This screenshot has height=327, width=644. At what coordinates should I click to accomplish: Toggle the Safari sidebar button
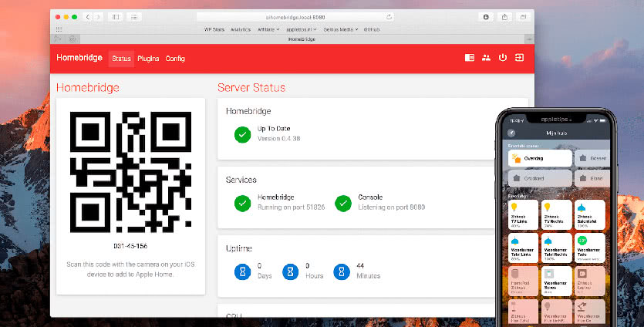(116, 16)
